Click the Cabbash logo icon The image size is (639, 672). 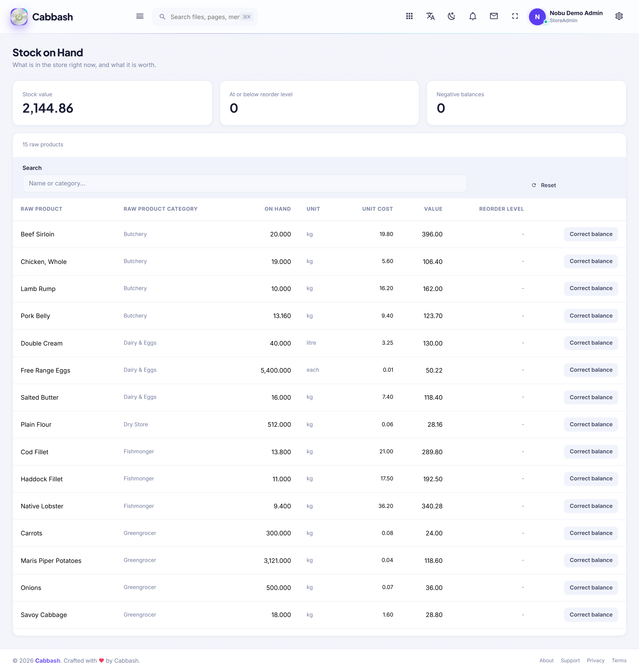[x=19, y=17]
